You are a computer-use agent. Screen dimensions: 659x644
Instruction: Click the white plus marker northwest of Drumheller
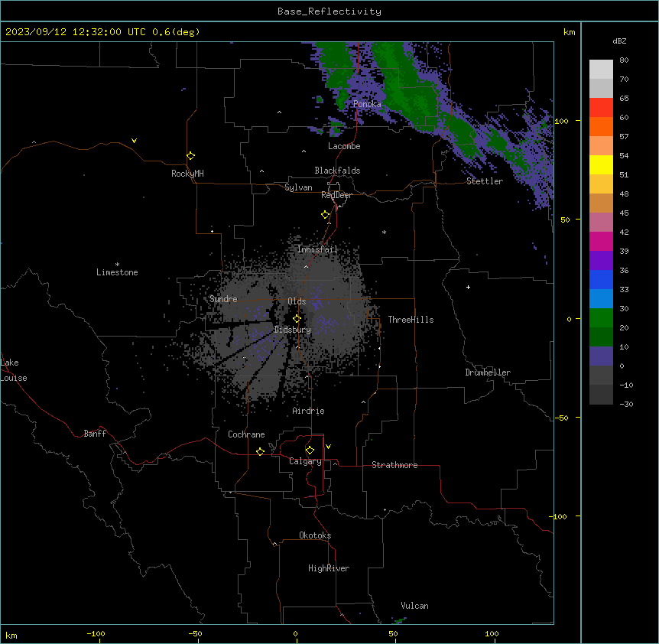click(x=468, y=287)
